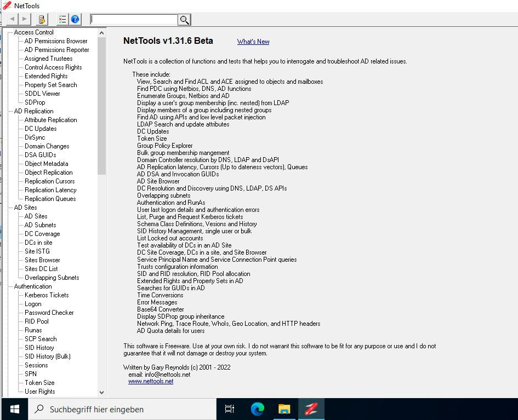The image size is (518, 420).
Task: Click the NetTools logo in the title bar
Action: pyautogui.click(x=7, y=7)
